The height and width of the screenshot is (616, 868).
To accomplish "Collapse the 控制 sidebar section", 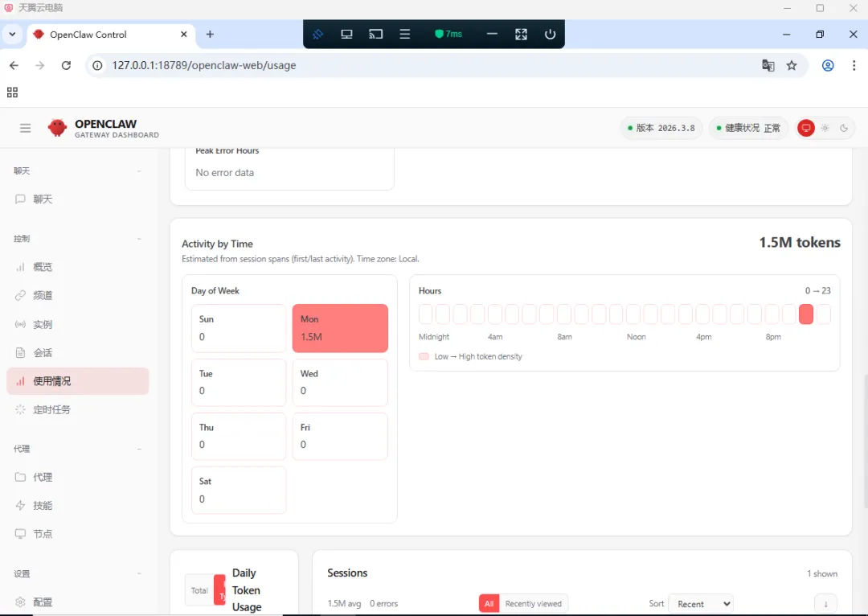I will pyautogui.click(x=139, y=239).
